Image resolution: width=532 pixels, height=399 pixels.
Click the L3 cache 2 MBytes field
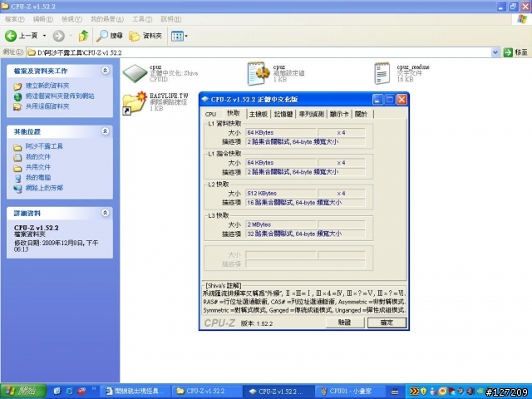coord(281,224)
